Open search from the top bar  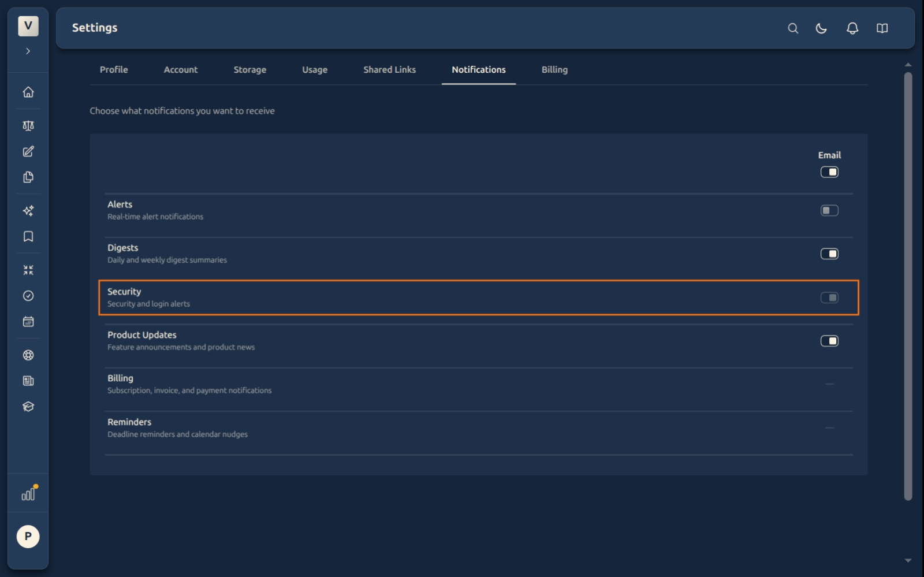[x=793, y=28]
